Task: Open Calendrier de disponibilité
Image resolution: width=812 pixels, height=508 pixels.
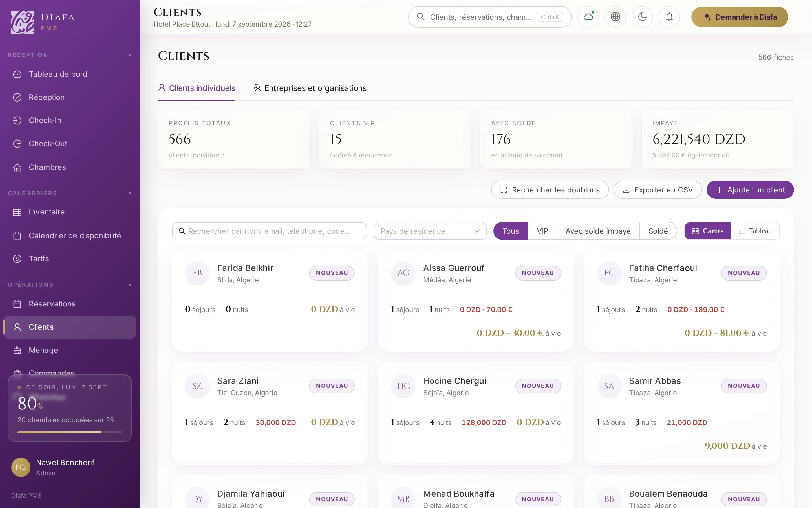Action: pos(70,235)
